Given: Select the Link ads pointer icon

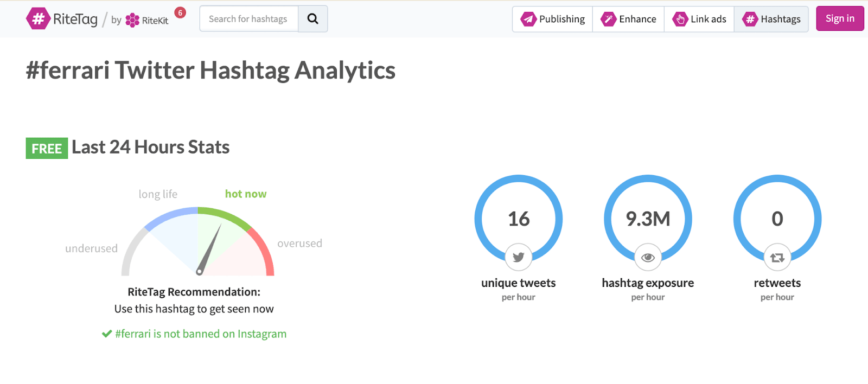Looking at the screenshot, I should click(680, 18).
